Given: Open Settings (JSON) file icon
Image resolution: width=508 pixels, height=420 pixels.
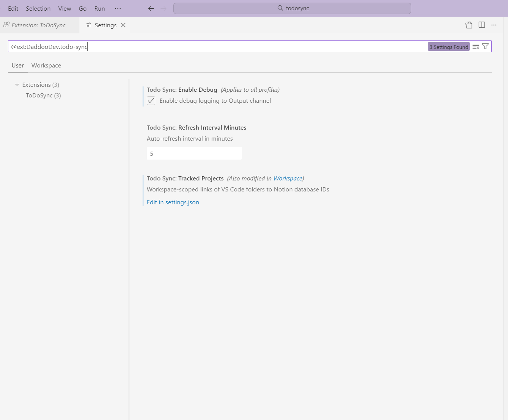Looking at the screenshot, I should point(469,25).
